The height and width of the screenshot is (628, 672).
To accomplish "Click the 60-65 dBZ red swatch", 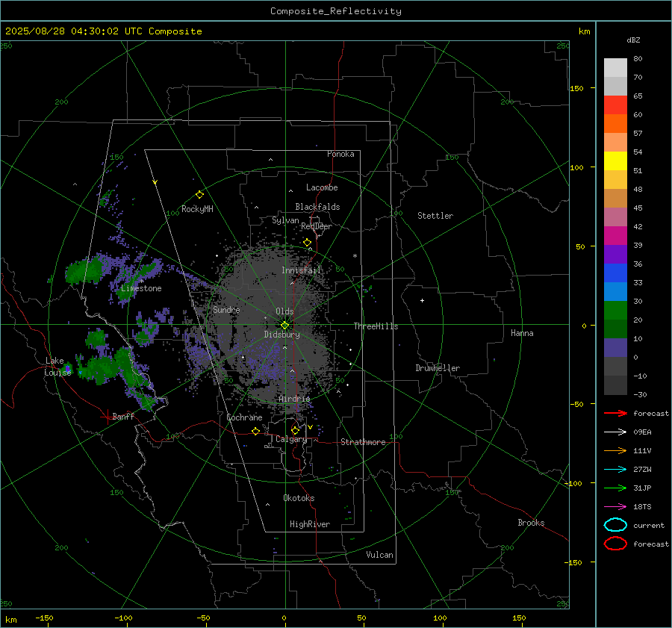I will tap(615, 105).
